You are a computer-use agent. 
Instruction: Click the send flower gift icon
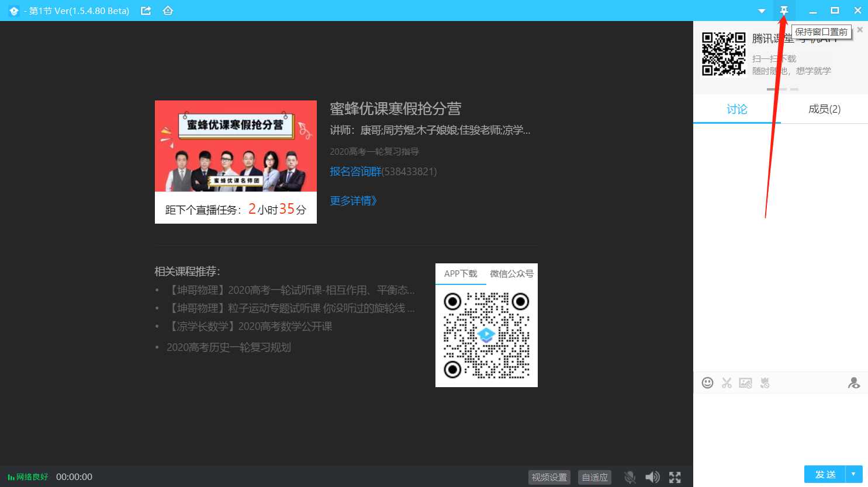(764, 382)
